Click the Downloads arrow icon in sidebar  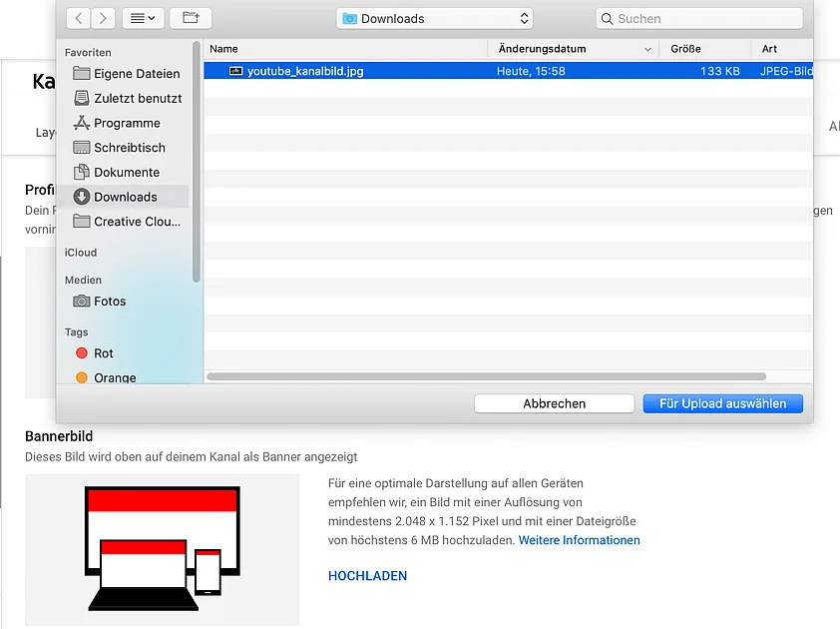click(82, 197)
